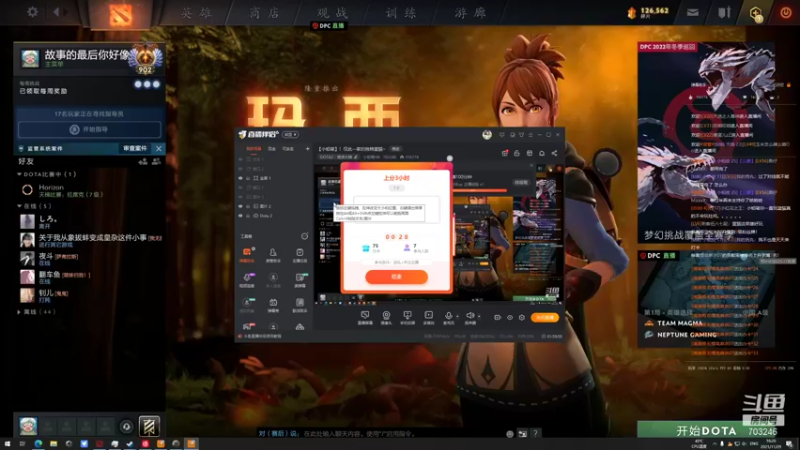Image resolution: width=800 pixels, height=450 pixels.
Task: Add screen capture source in bottom toolbar
Action: click(x=365, y=317)
